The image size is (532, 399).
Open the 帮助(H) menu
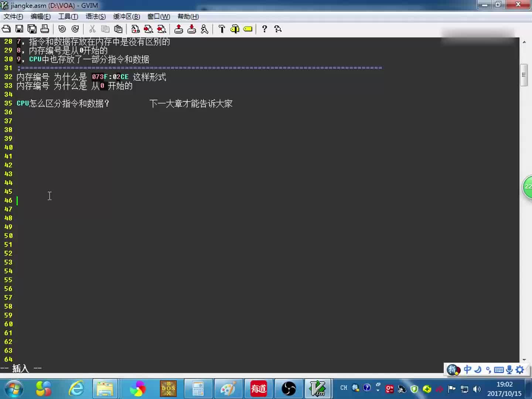(188, 16)
